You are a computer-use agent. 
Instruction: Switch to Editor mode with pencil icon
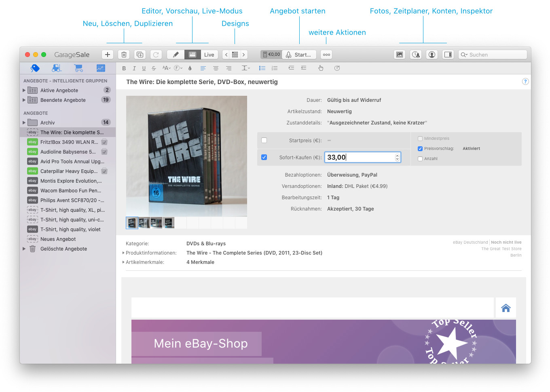point(176,55)
